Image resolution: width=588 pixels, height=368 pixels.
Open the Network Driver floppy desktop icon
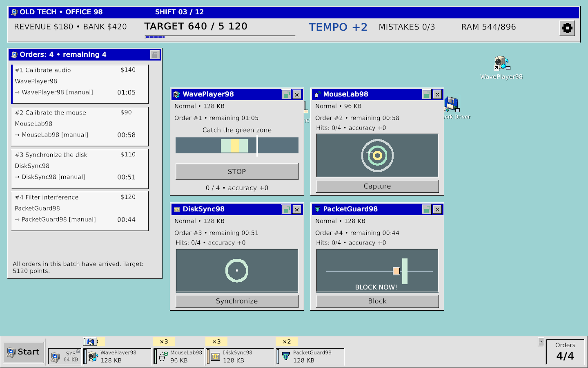click(452, 108)
